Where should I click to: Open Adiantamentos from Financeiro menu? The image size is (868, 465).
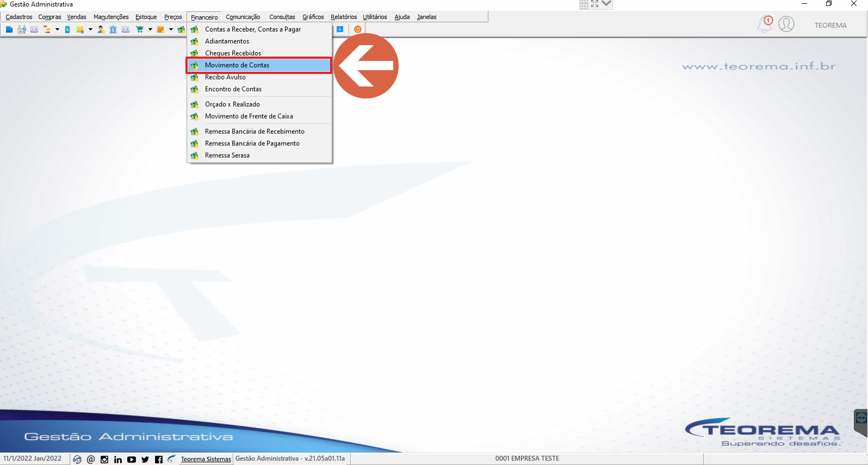coord(259,41)
